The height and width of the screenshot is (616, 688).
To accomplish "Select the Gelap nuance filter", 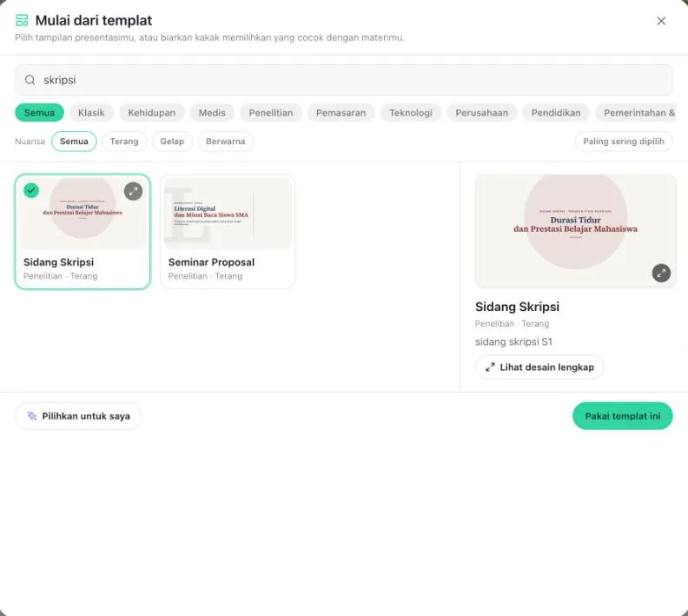I will tap(172, 142).
